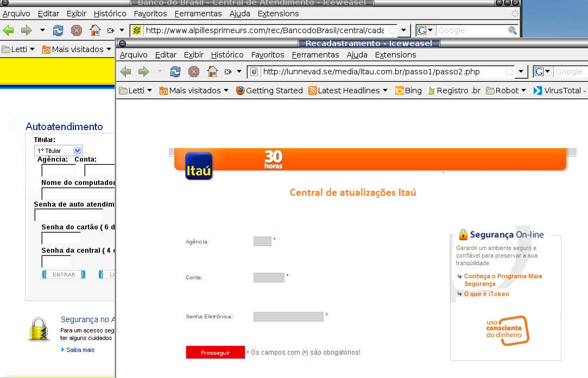Click Nome do computador field
Screen dimensions: 588x378
(x=78, y=194)
